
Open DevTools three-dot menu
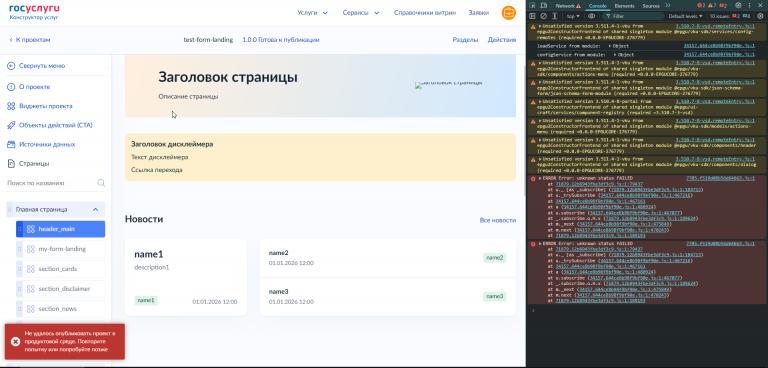point(750,5)
